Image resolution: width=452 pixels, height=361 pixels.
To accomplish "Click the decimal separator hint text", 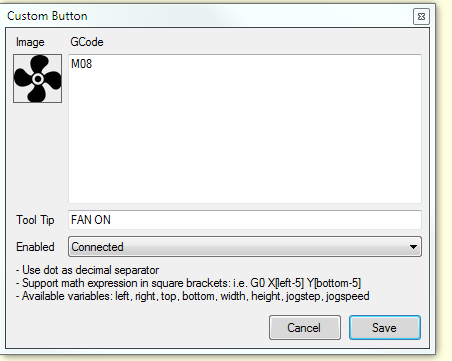I will pos(87,270).
